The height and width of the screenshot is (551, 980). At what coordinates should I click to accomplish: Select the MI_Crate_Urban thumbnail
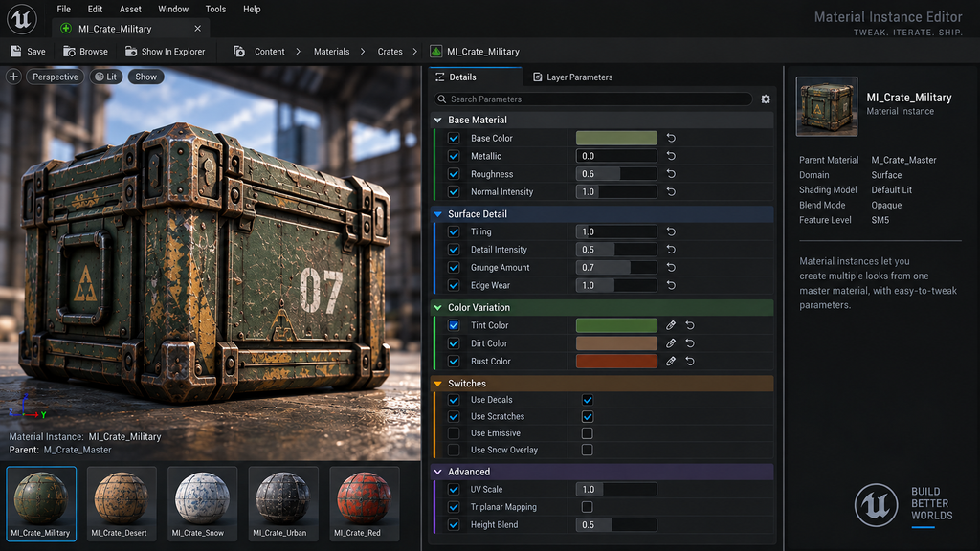[x=282, y=503]
